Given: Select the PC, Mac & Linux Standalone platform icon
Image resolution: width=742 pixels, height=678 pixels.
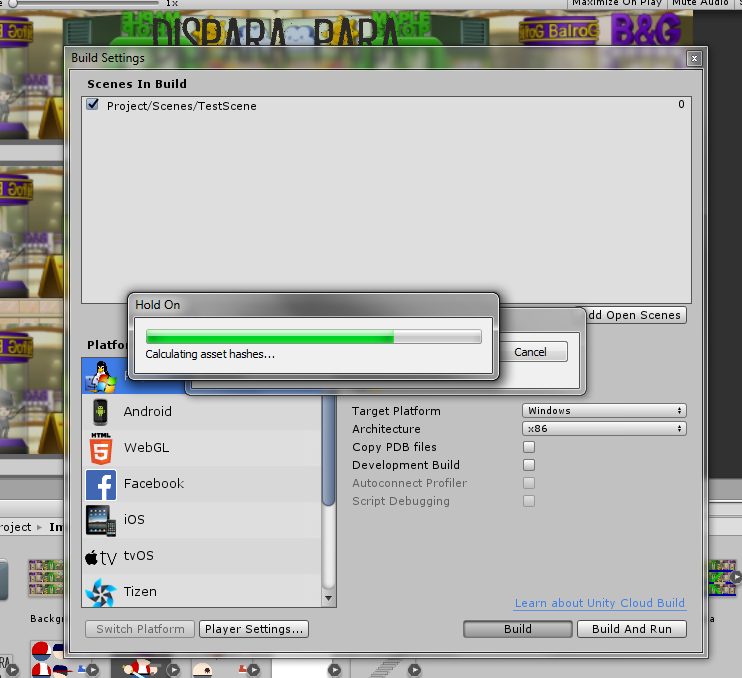Looking at the screenshot, I should (101, 376).
